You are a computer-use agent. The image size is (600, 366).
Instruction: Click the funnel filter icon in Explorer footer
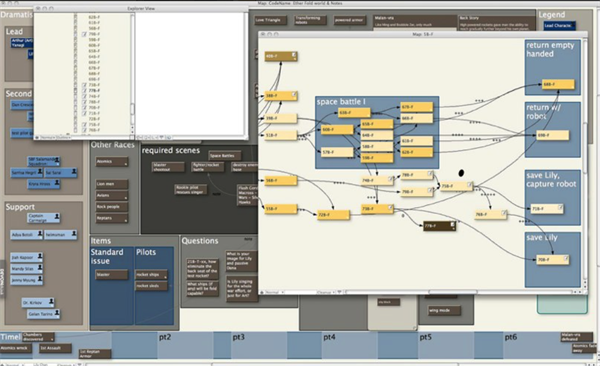pos(161,137)
